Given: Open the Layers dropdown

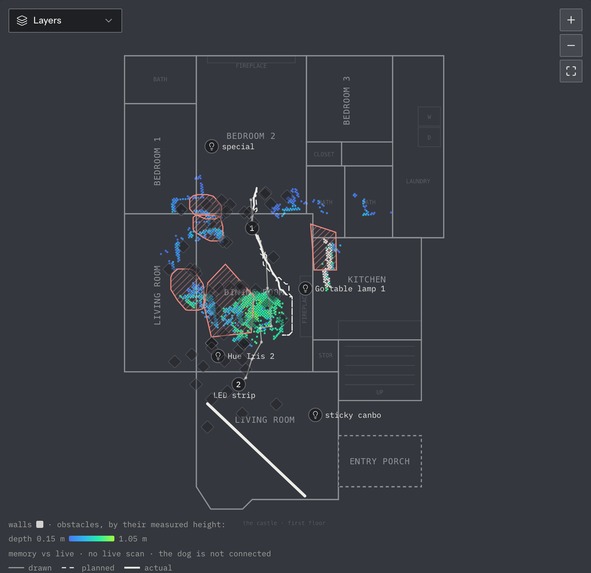Looking at the screenshot, I should (x=65, y=21).
